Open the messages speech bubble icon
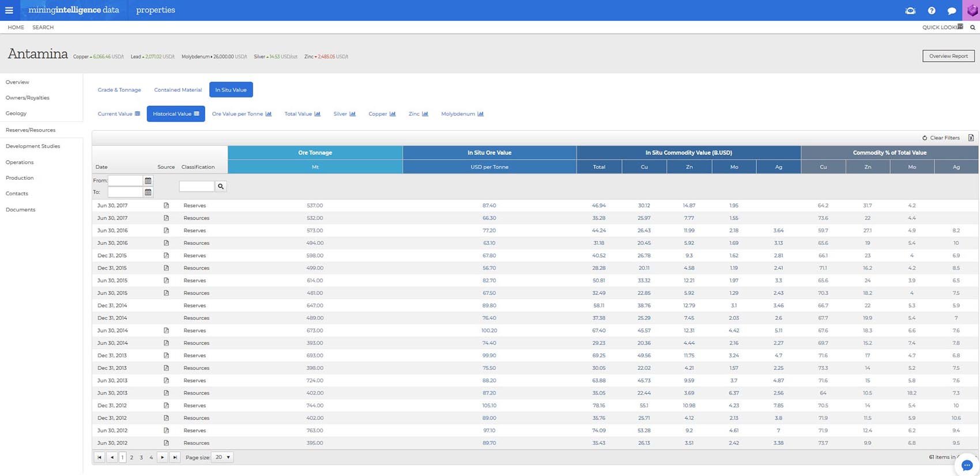Viewport: 980px width, 476px height. pyautogui.click(x=952, y=10)
